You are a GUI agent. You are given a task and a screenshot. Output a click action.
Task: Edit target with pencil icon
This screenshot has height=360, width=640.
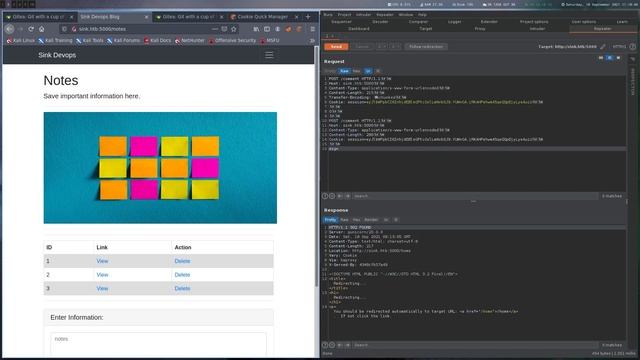click(x=602, y=47)
